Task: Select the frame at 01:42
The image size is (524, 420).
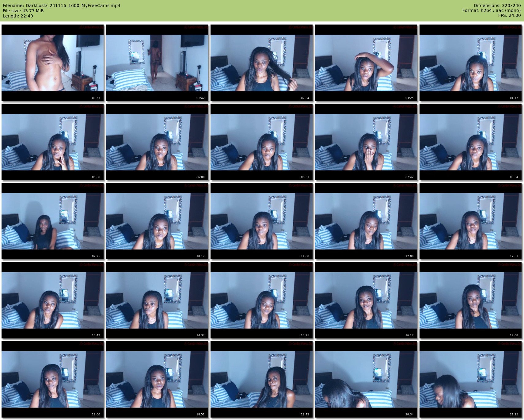Action: [157, 63]
